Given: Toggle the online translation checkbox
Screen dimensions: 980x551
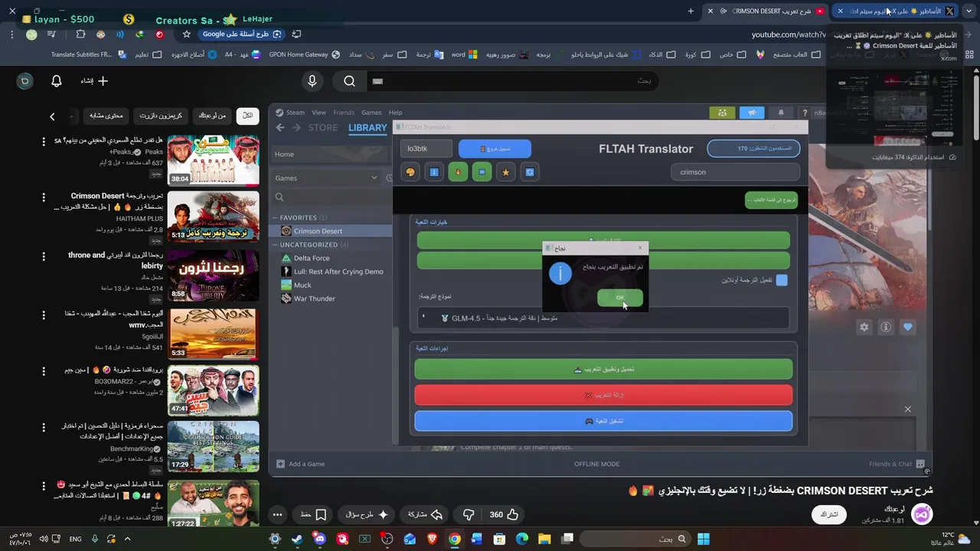Looking at the screenshot, I should tap(781, 280).
